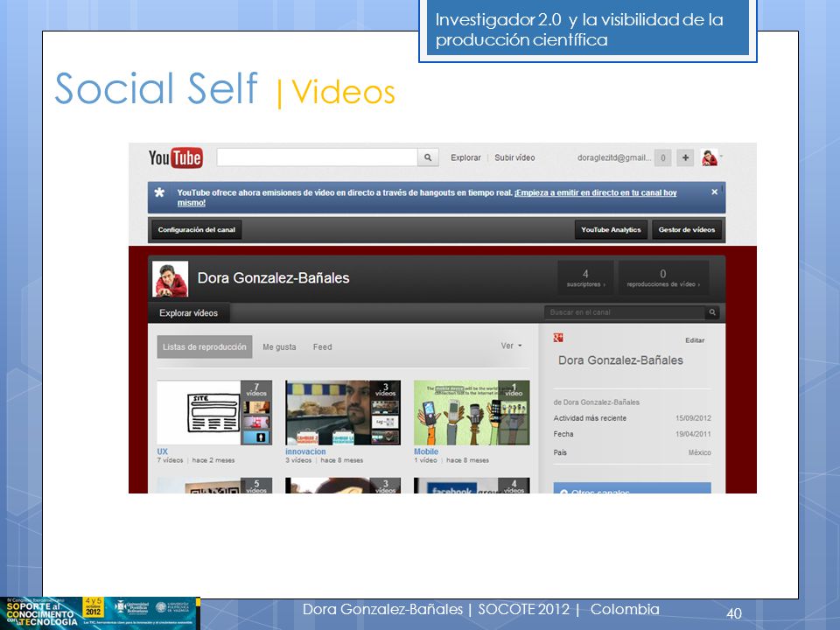Select Listas de reproducción tab
840x630 pixels.
[x=205, y=346]
